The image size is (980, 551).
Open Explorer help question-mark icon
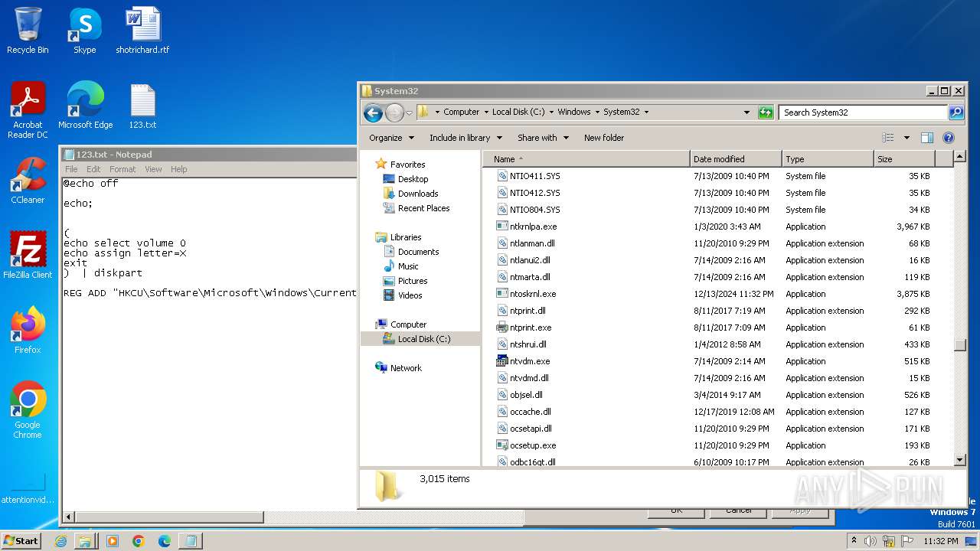point(949,138)
